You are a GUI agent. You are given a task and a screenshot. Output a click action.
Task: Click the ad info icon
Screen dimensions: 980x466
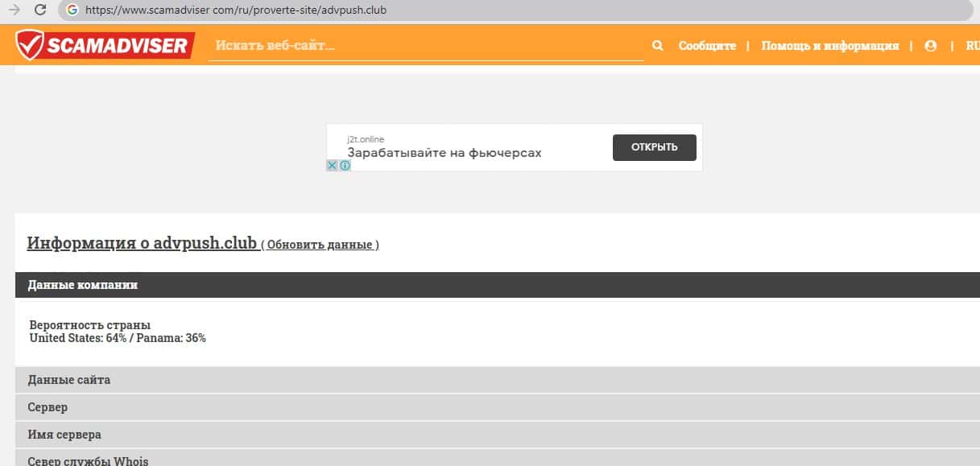[x=345, y=165]
